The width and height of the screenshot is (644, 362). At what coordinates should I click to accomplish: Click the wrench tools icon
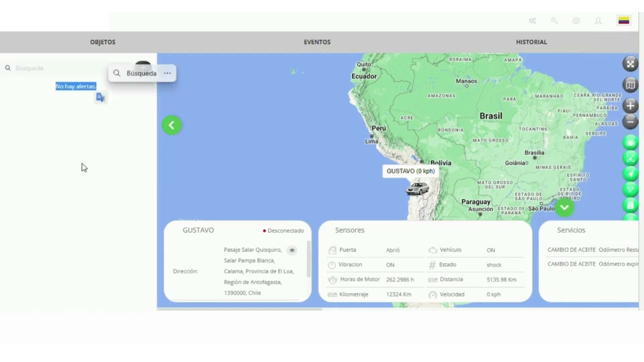click(x=554, y=21)
